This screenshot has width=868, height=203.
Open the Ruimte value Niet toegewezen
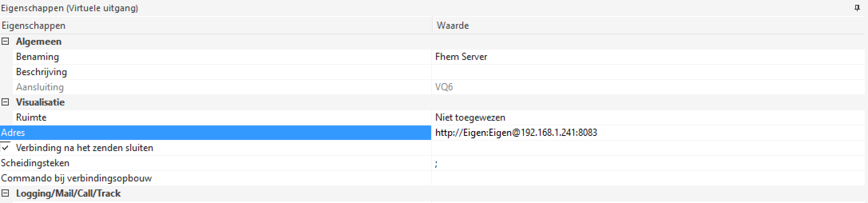click(470, 117)
